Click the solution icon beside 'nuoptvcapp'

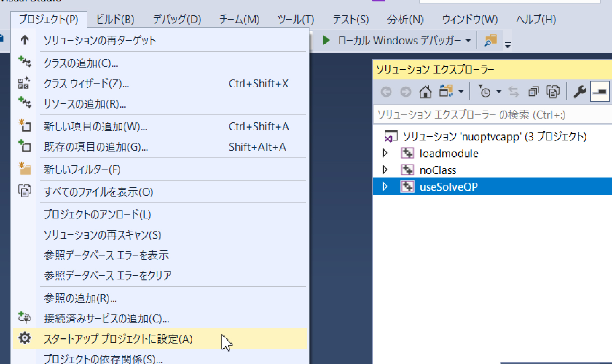tap(391, 136)
